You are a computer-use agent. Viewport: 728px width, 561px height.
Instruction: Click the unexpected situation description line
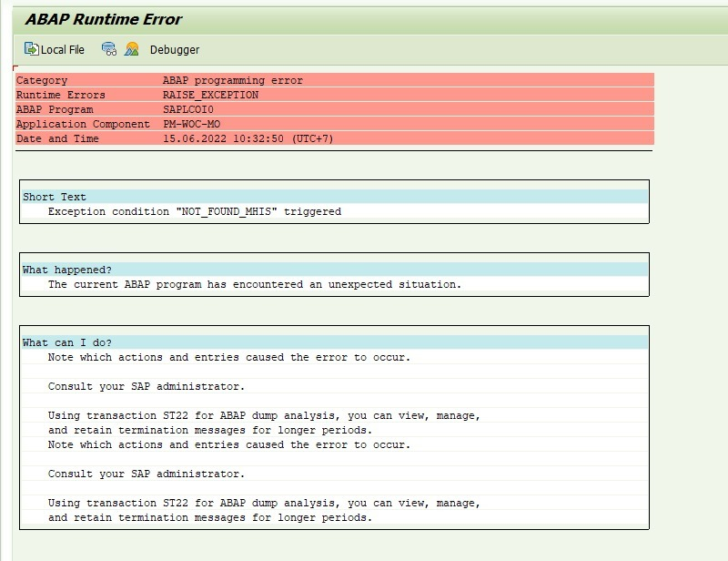point(255,284)
